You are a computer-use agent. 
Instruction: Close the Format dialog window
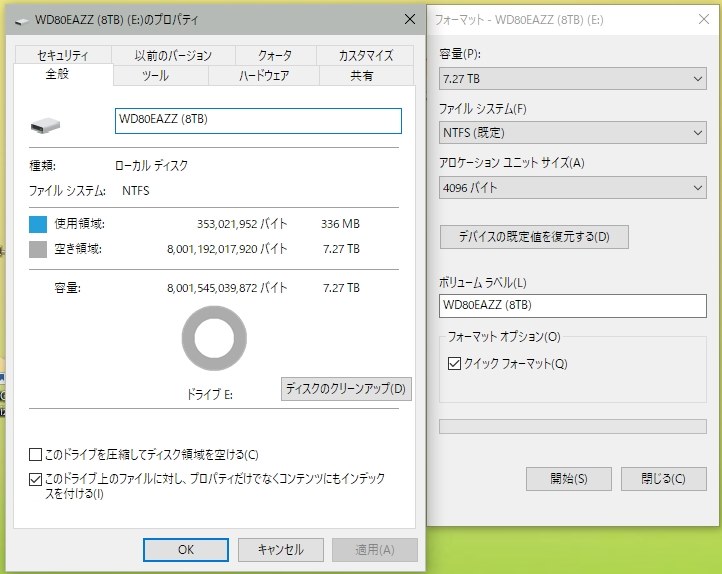[704, 19]
